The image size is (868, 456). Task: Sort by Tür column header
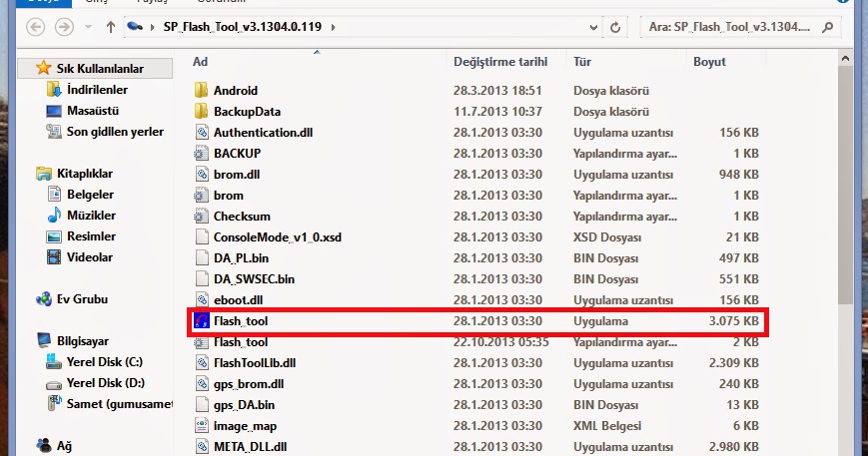click(x=581, y=61)
